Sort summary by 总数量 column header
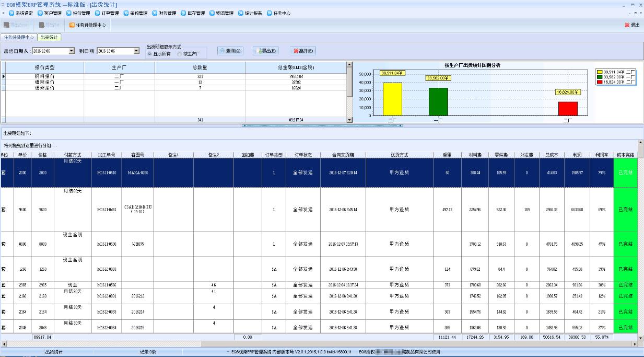Screen dimensions: 644x357 click(x=200, y=67)
